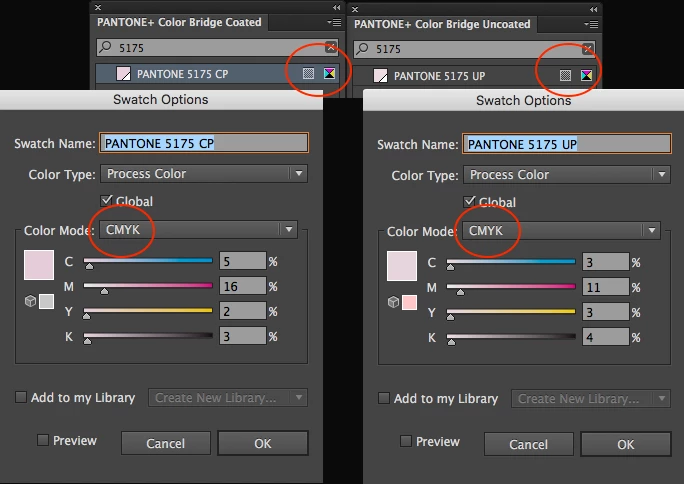Click the PANTONE 5175 UP swatch thumbnail in the list

click(380, 76)
